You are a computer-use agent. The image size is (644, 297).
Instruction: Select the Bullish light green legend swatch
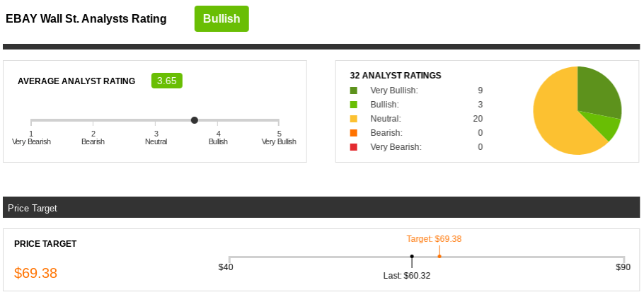coord(354,105)
